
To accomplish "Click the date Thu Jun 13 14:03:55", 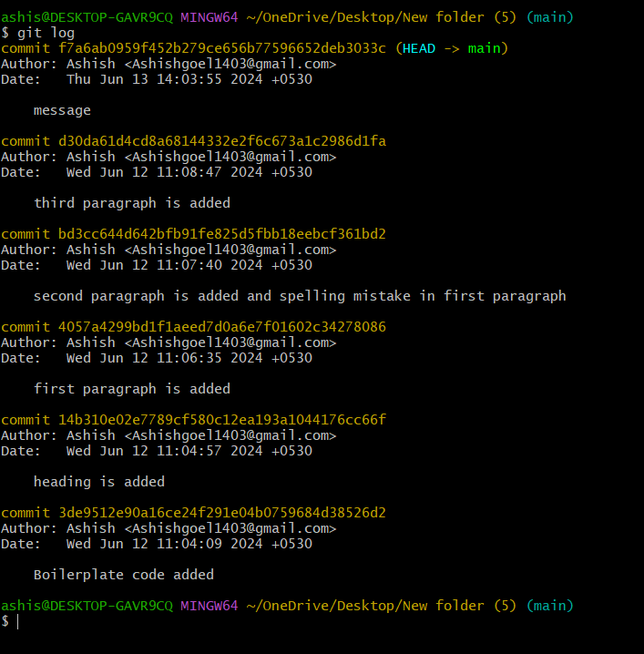I will [x=189, y=79].
